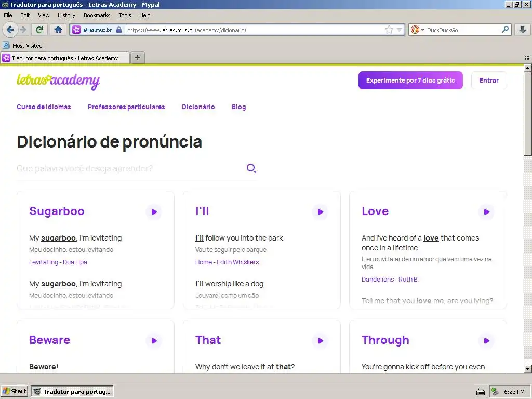Click the on-screen keyboard tray icon
The width and height of the screenshot is (532, 399).
480,392
